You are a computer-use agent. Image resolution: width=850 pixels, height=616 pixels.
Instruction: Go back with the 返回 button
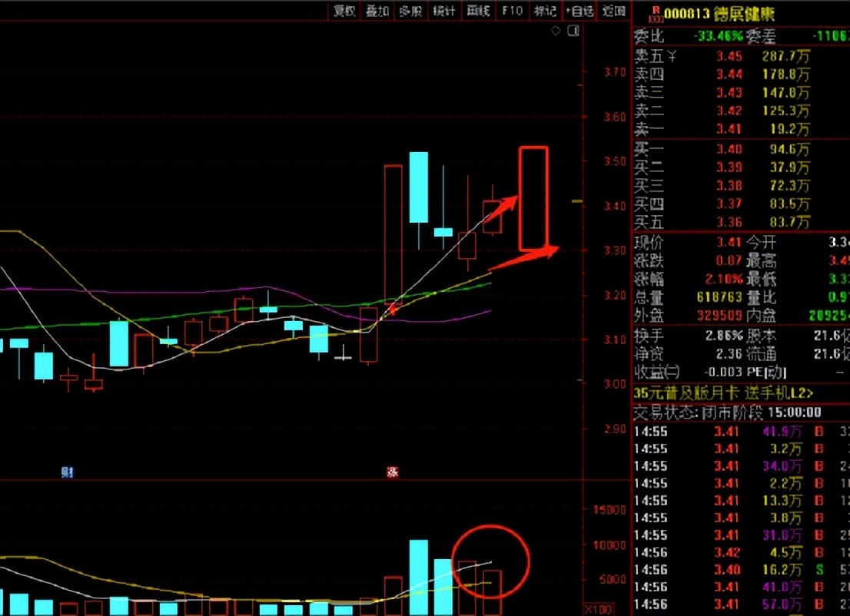point(613,11)
